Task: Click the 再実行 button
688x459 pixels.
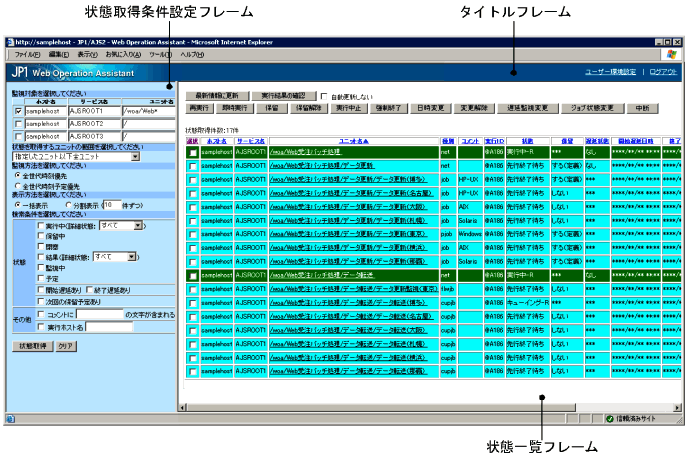Action: [199, 108]
